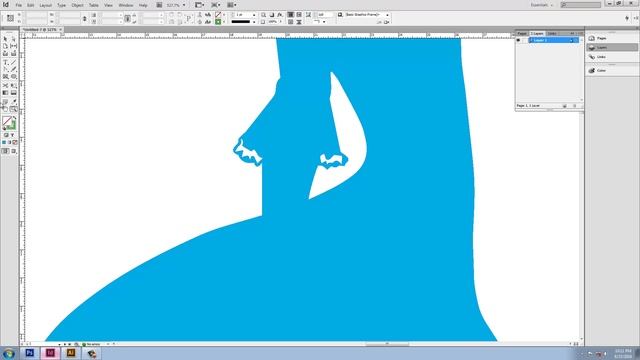
Task: Open the Screen Mode dropdown
Action: pos(215,5)
